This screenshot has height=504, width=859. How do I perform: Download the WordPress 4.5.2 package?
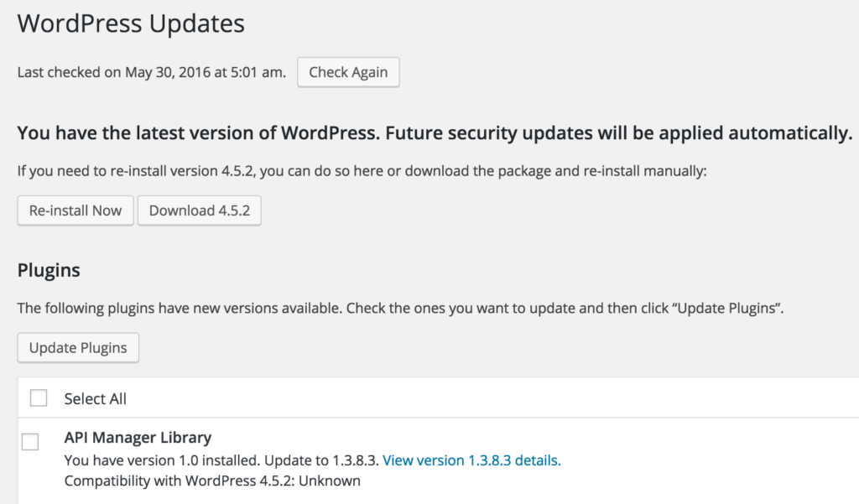[200, 210]
